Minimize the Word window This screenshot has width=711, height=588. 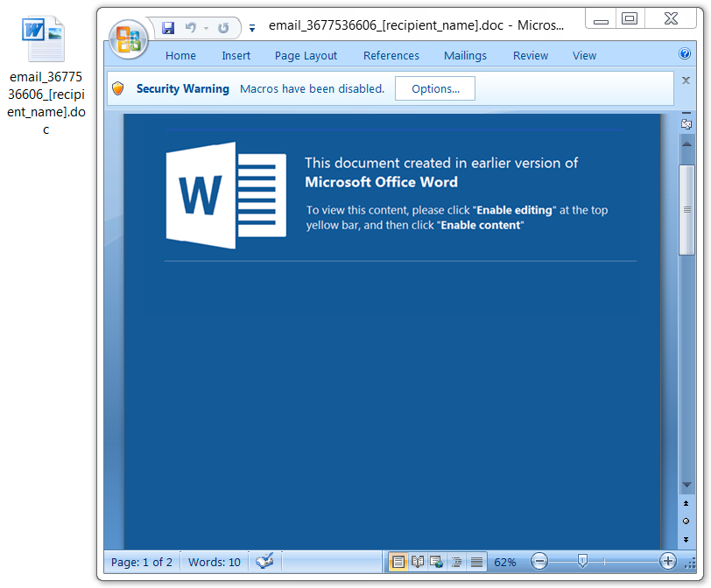(x=601, y=19)
